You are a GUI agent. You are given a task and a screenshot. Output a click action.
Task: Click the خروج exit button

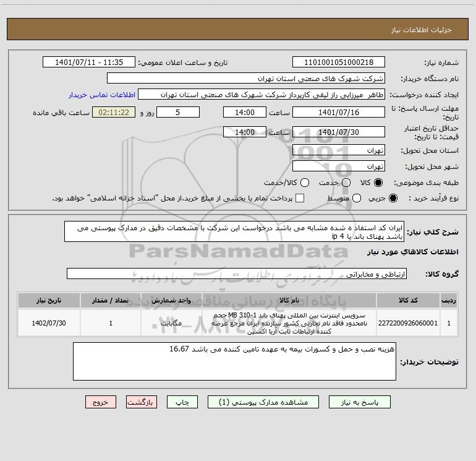pos(101,402)
